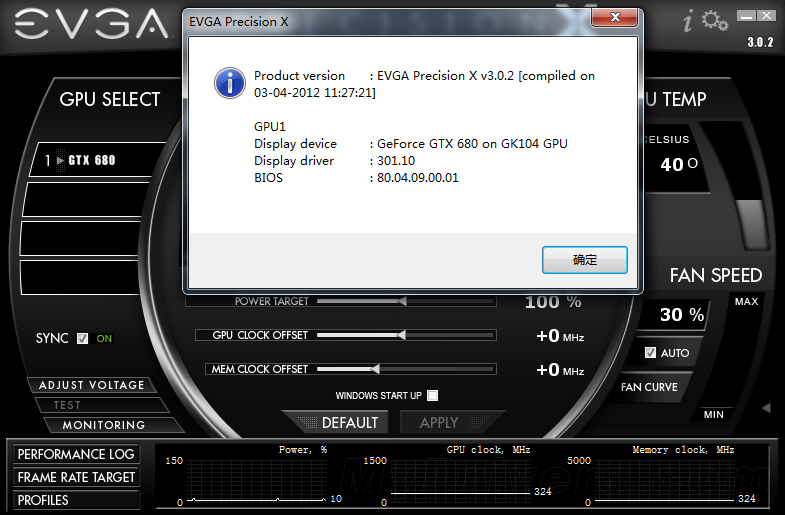Switch to PROFILES tab
Image resolution: width=785 pixels, height=515 pixels.
pos(76,500)
